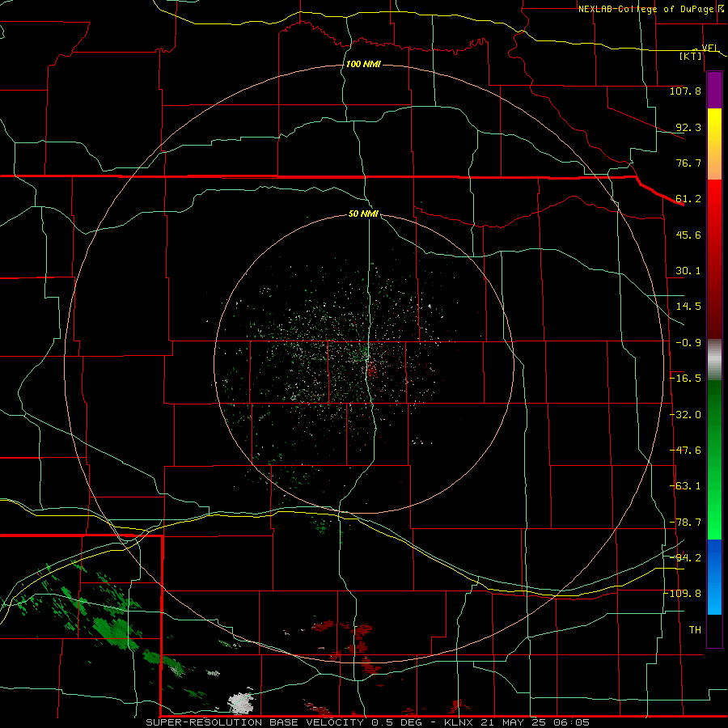Click the 30.1 scale value
Image resolution: width=728 pixels, height=728 pixels.
click(688, 271)
